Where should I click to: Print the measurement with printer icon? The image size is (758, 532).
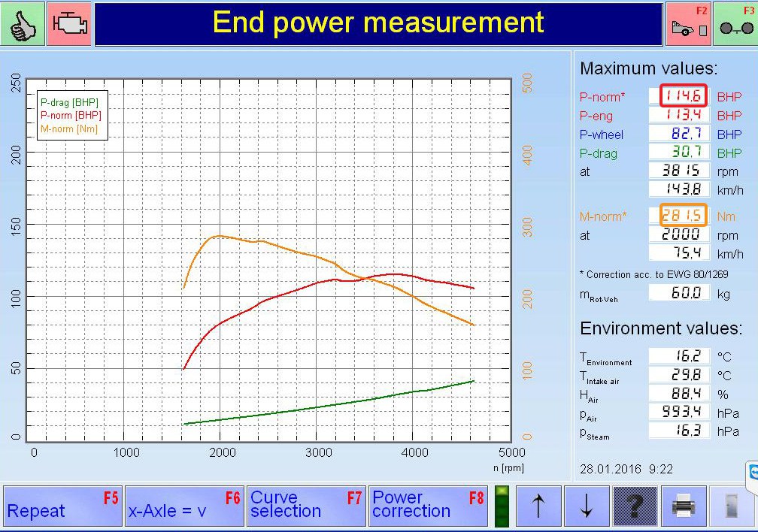coord(683,506)
